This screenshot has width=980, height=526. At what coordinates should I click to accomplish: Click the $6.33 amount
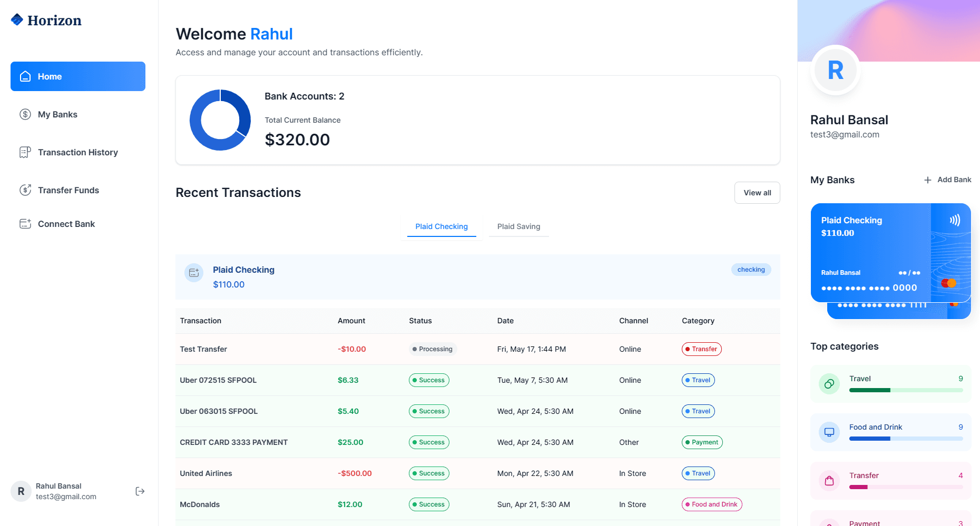pyautogui.click(x=348, y=380)
